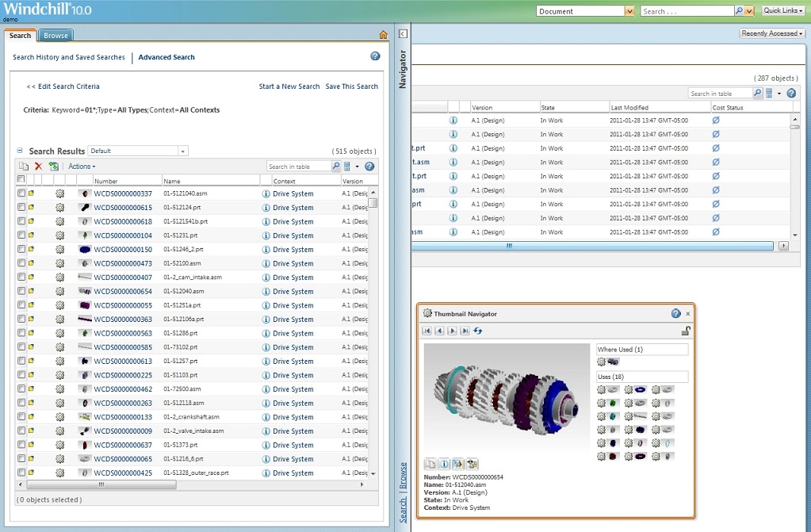The height and width of the screenshot is (532, 811).
Task: Collapse the Navigator panel arrow button
Action: 403,34
